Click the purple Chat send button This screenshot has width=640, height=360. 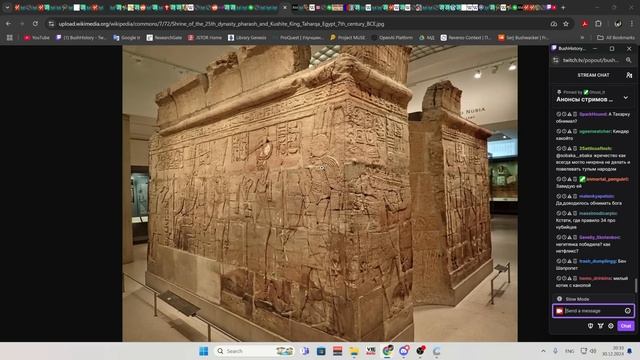626,326
